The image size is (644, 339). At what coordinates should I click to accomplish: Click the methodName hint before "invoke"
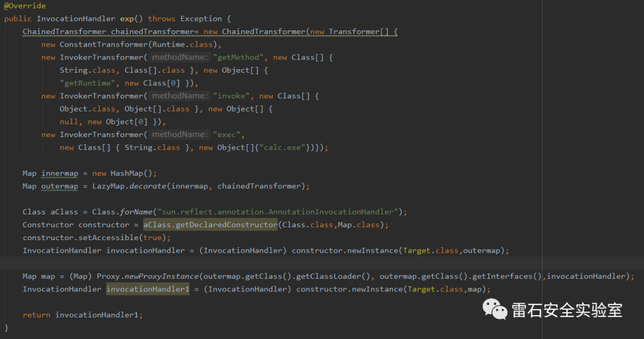(179, 96)
